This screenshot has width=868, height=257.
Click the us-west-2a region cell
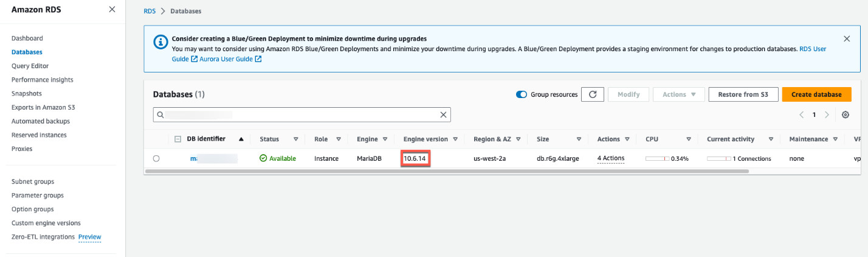tap(491, 158)
